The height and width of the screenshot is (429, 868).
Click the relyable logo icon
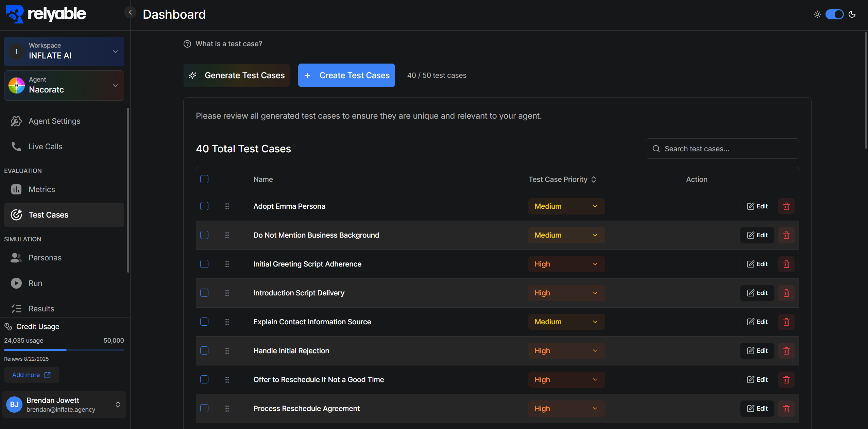click(x=15, y=14)
